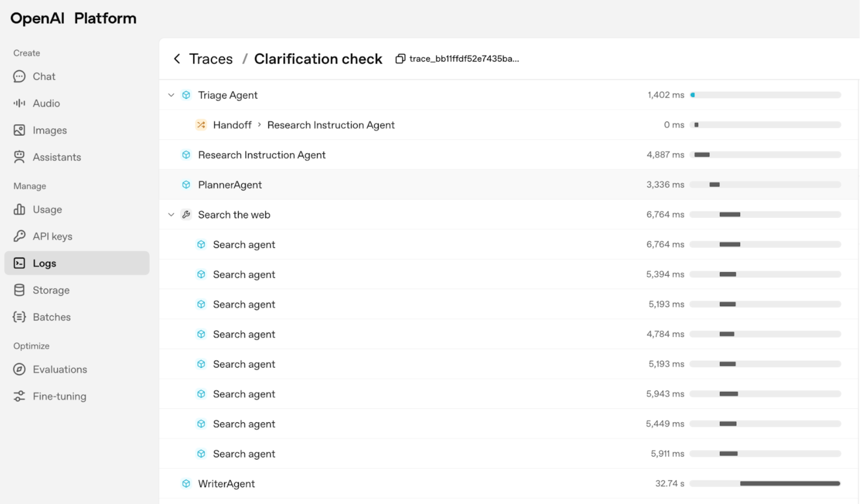Click the Chat speech bubble icon
The height and width of the screenshot is (504, 860).
point(19,76)
